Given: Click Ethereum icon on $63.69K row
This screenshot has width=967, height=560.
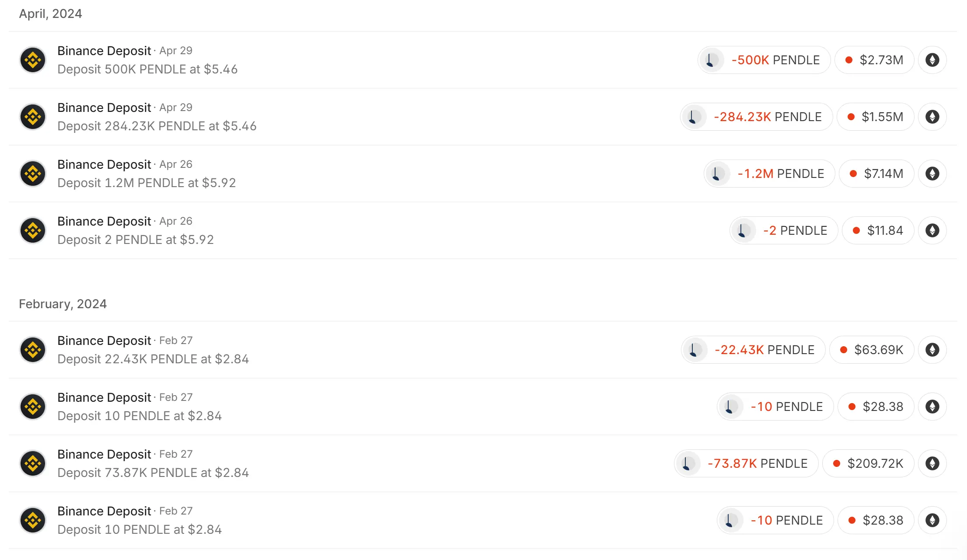Looking at the screenshot, I should tap(932, 350).
